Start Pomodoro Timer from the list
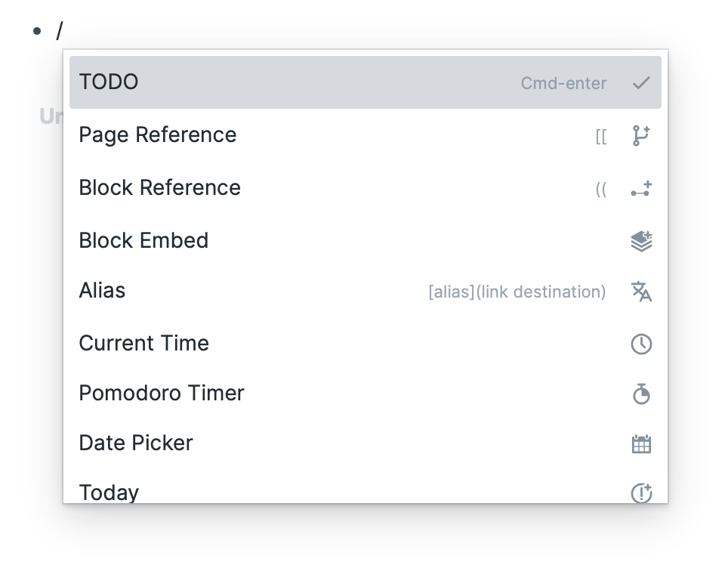This screenshot has height=562, width=728. point(365,394)
